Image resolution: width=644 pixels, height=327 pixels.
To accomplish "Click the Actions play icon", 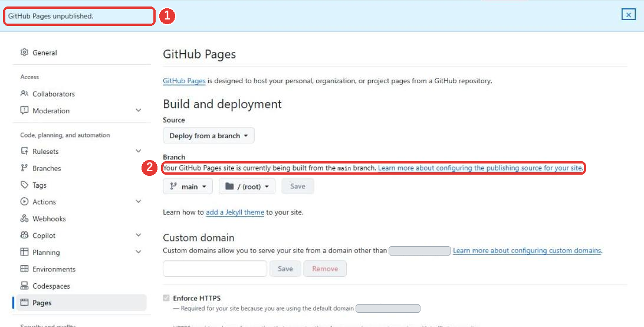I will 24,201.
